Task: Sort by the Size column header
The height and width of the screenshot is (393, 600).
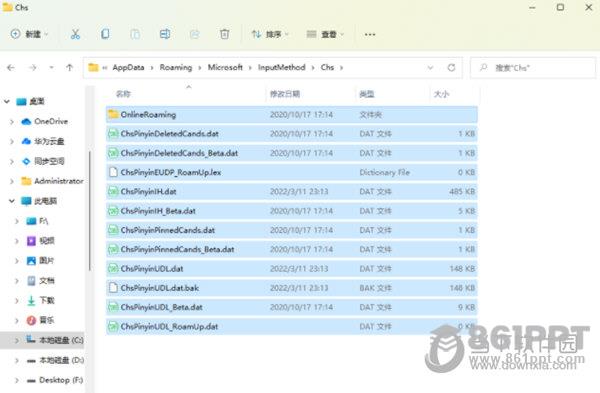Action: [x=441, y=94]
